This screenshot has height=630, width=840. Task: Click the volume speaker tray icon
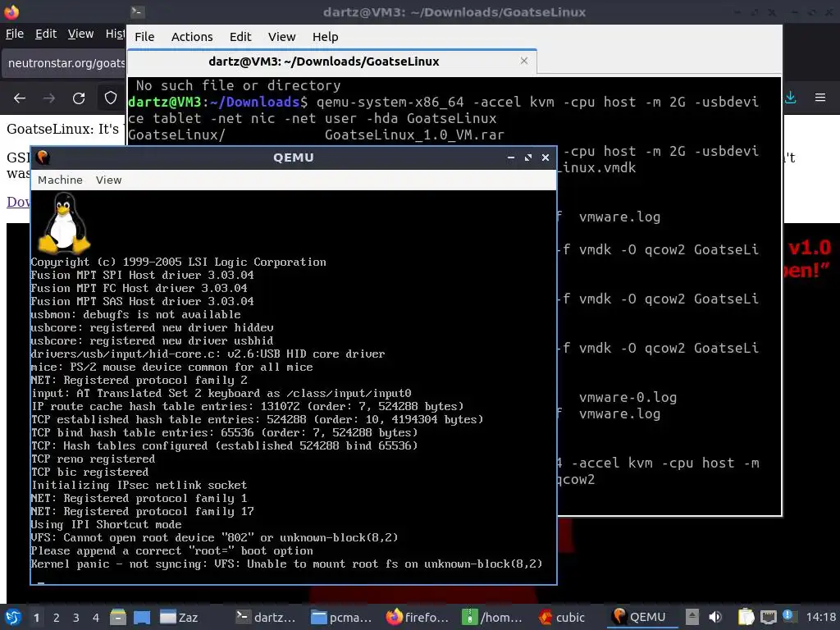(715, 617)
